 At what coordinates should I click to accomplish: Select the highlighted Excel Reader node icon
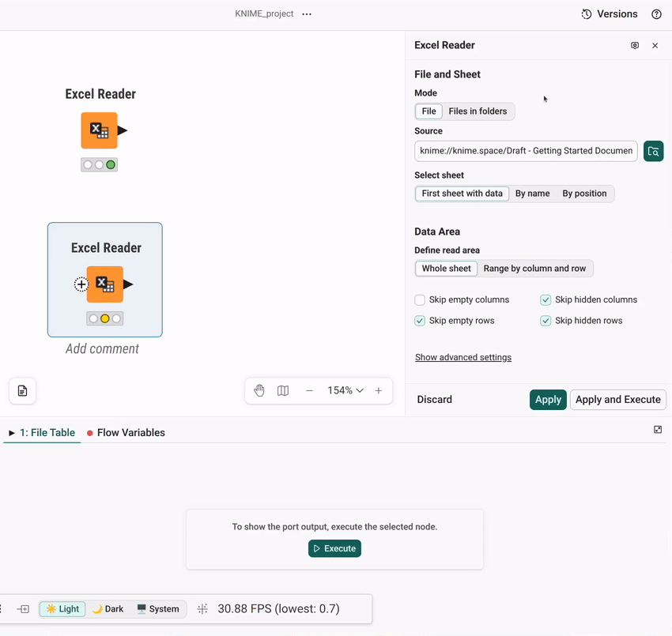pyautogui.click(x=105, y=284)
